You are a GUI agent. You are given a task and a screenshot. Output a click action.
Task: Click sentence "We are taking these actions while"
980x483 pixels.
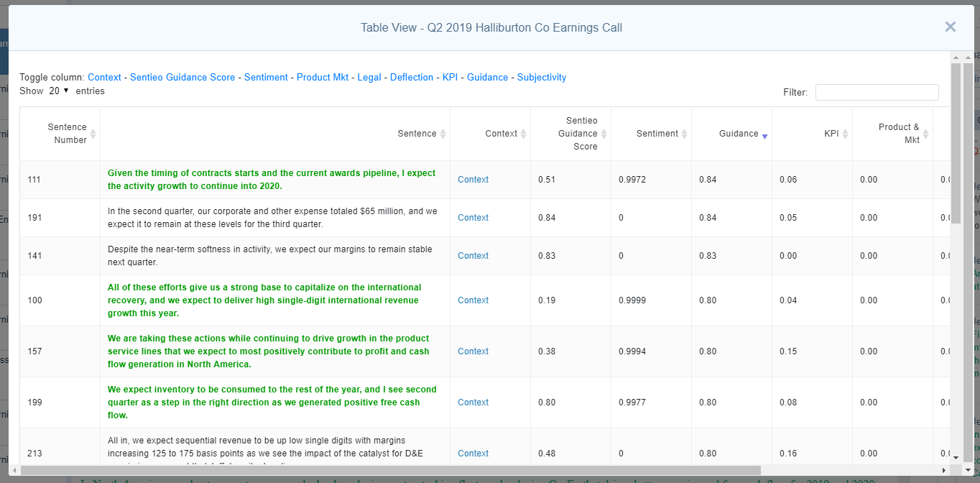pyautogui.click(x=269, y=351)
